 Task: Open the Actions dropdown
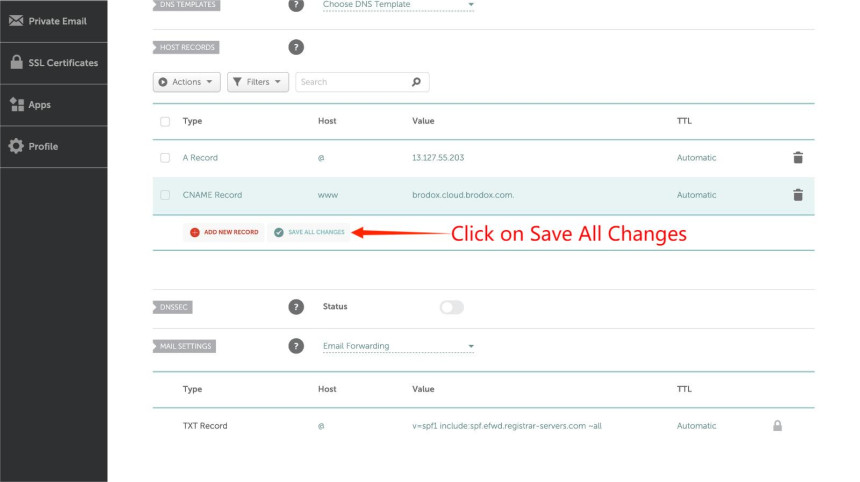click(x=186, y=82)
